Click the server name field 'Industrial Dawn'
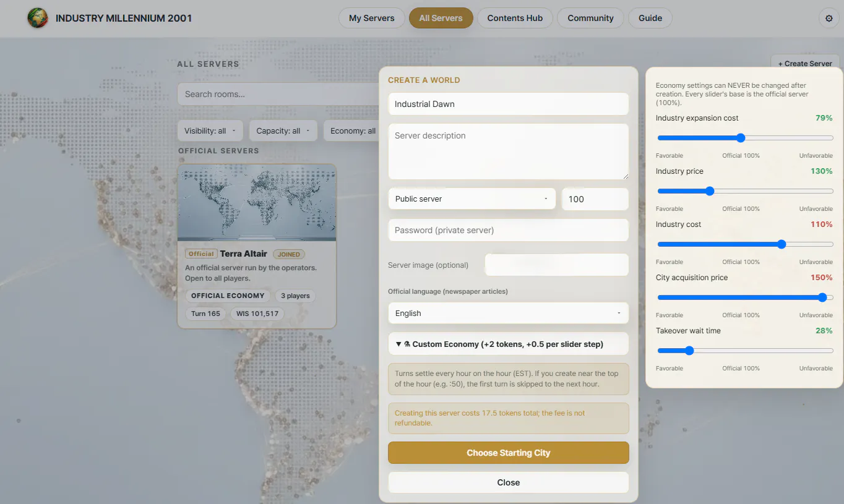The height and width of the screenshot is (504, 844). (x=509, y=104)
